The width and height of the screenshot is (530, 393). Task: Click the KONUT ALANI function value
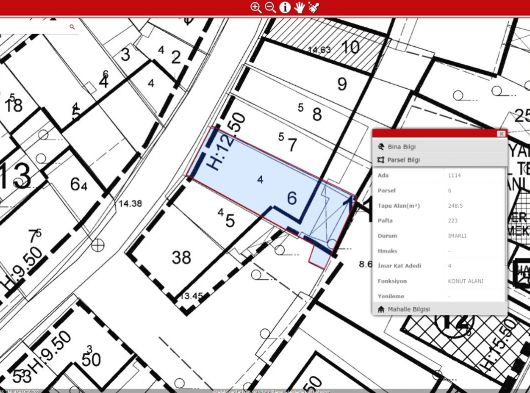click(465, 281)
